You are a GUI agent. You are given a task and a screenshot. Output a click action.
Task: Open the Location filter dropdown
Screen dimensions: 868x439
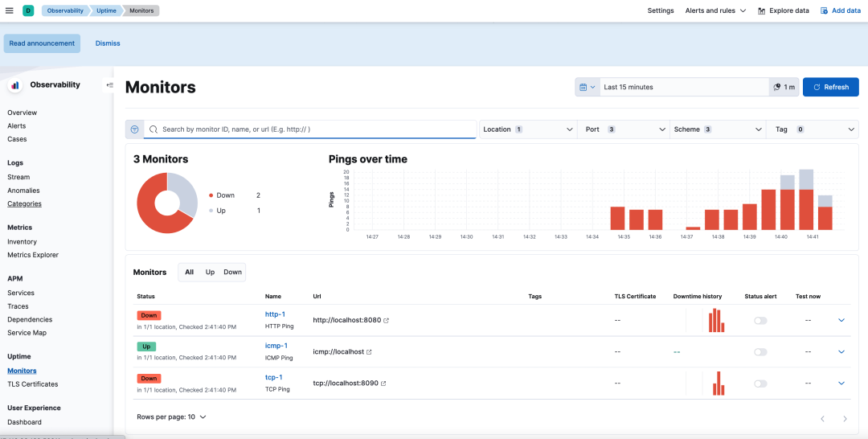pyautogui.click(x=527, y=129)
